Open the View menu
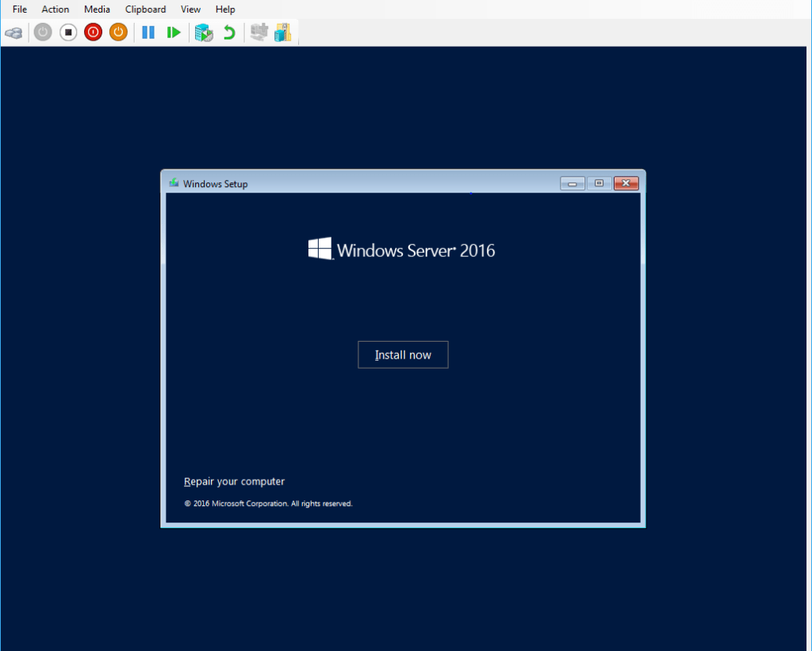Screen dimensions: 812x651 point(190,10)
